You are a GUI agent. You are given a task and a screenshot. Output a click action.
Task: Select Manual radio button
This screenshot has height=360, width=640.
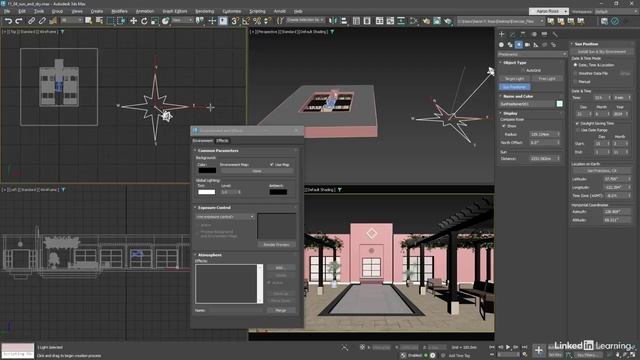(x=576, y=82)
